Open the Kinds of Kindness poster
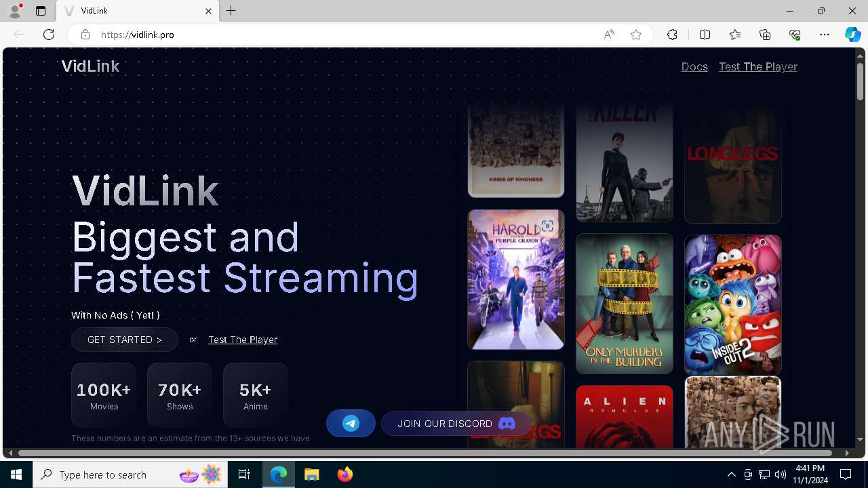The width and height of the screenshot is (868, 488). (516, 150)
